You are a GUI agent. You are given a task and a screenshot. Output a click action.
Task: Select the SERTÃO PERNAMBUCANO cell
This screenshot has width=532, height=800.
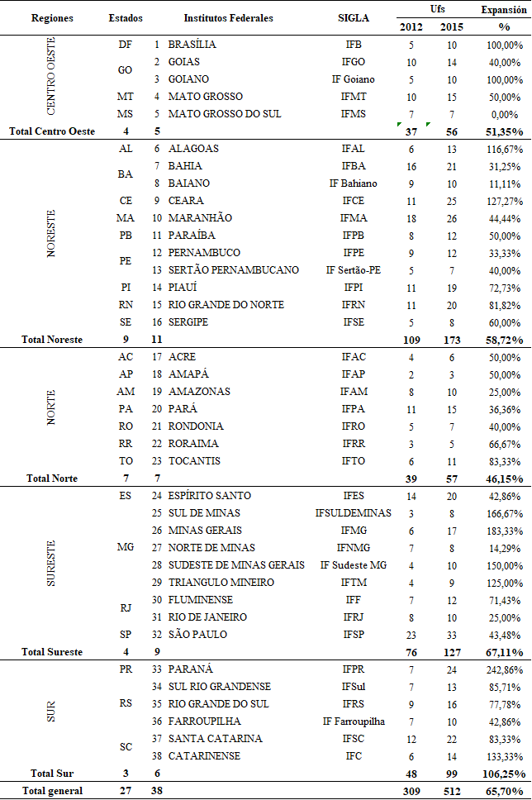(234, 270)
